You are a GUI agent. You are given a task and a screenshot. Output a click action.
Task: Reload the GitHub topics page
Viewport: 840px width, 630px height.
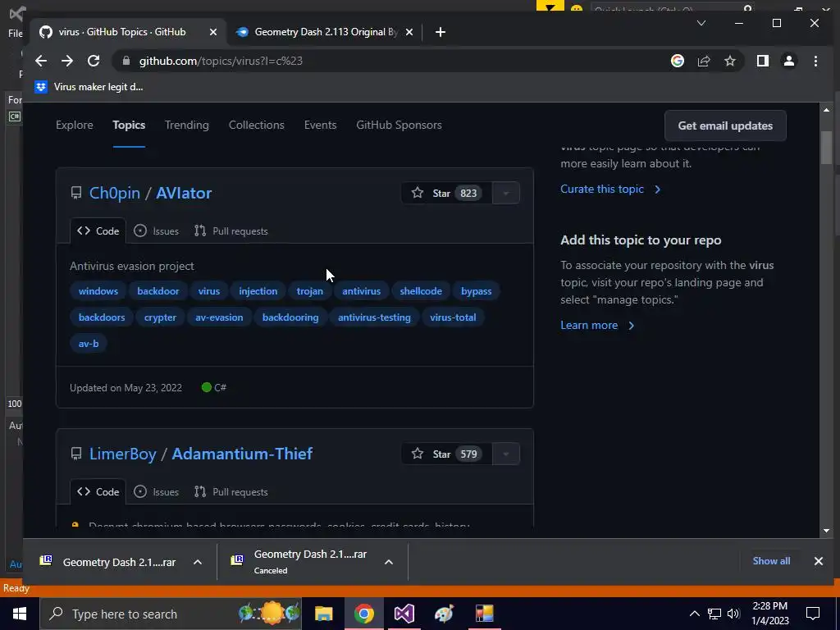point(94,61)
